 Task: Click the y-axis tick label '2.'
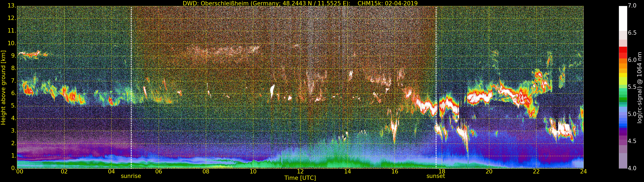click(14, 143)
